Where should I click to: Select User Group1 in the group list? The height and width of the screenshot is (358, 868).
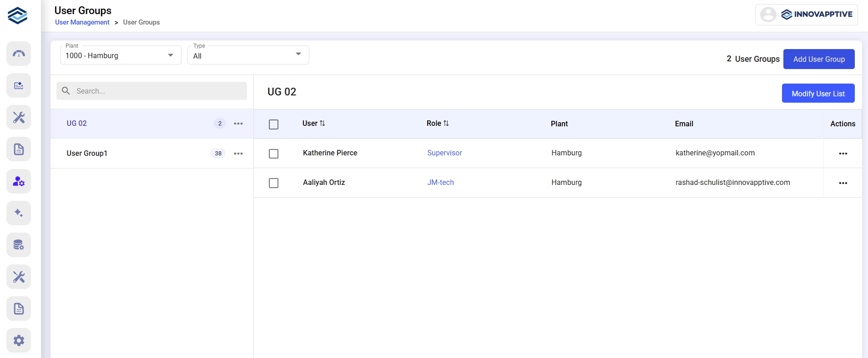coord(87,154)
